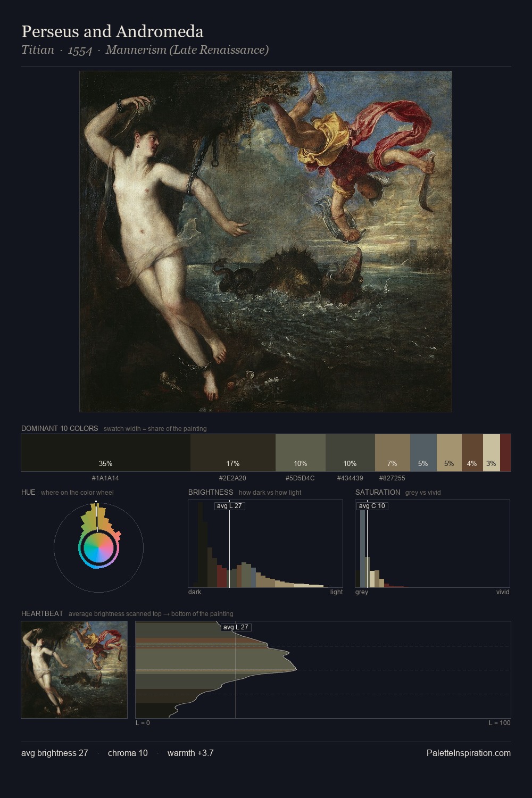Screen dimensions: 532x798
Task: Click the avg C 10 label
Action: click(372, 506)
